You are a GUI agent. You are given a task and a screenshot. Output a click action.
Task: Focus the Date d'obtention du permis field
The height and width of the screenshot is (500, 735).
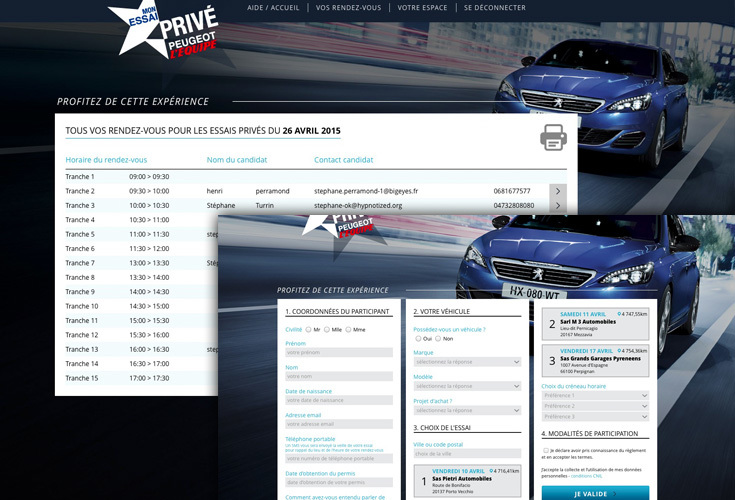point(339,482)
